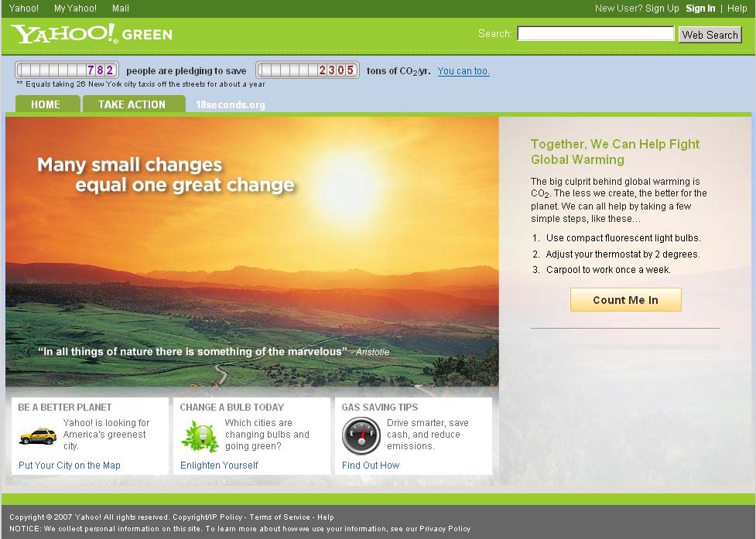Image resolution: width=756 pixels, height=539 pixels.
Task: Click the sunset landscape hero image
Action: coord(251,255)
